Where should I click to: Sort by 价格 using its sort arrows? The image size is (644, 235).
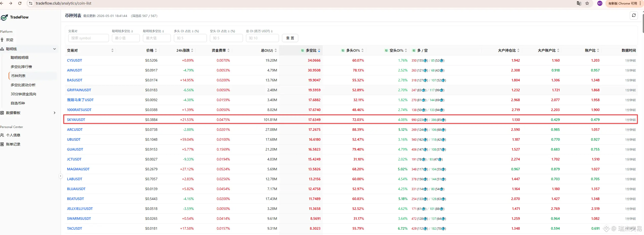click(x=156, y=50)
